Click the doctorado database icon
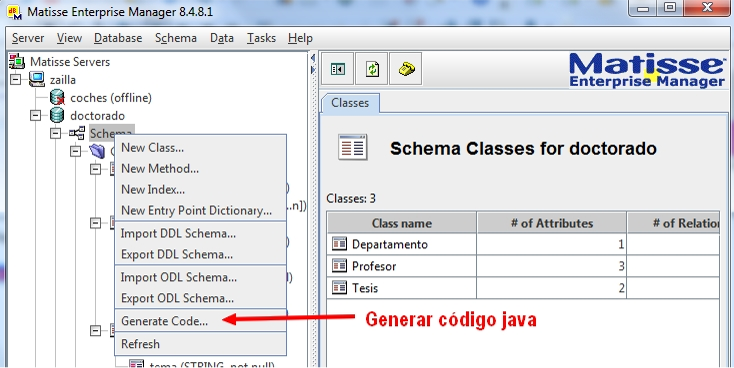734x368 pixels. (57, 115)
